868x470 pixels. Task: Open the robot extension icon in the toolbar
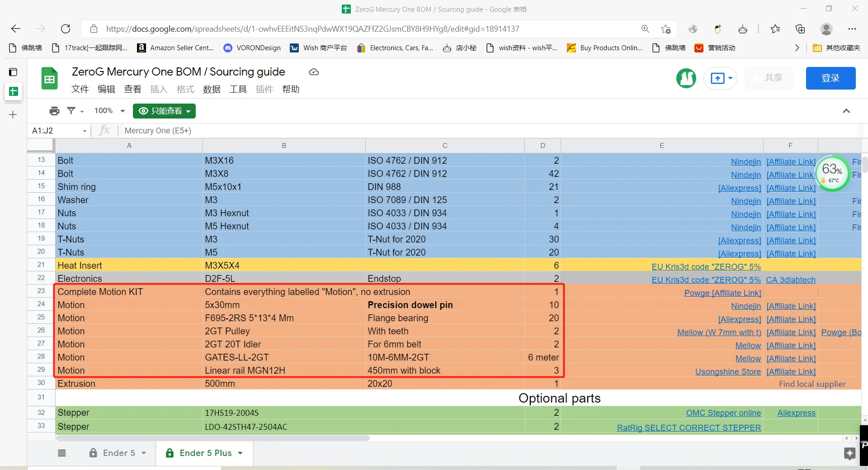point(743,29)
